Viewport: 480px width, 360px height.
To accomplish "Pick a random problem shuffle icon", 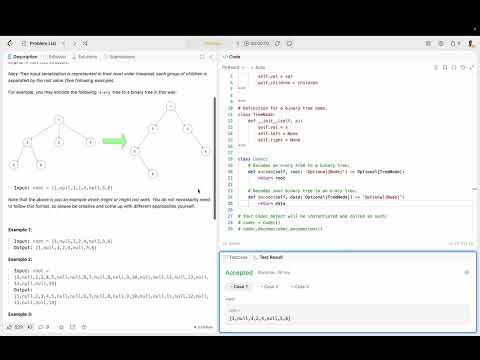I will (x=85, y=43).
